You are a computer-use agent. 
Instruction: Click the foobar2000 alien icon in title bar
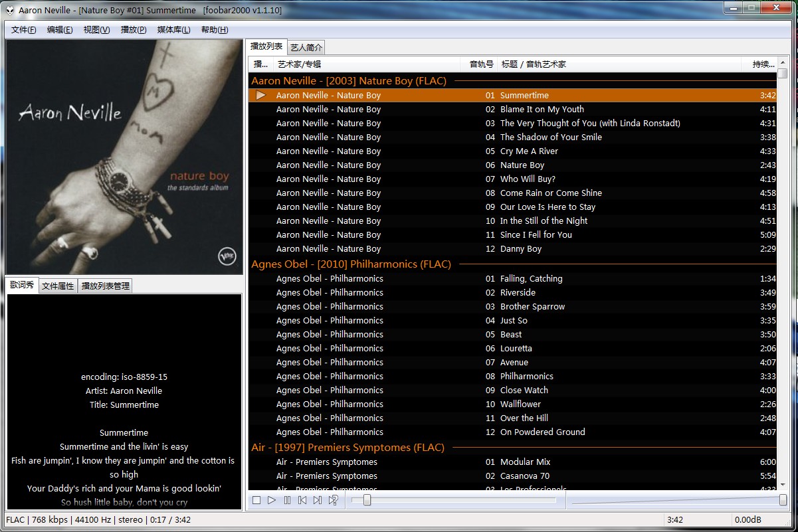[10, 10]
